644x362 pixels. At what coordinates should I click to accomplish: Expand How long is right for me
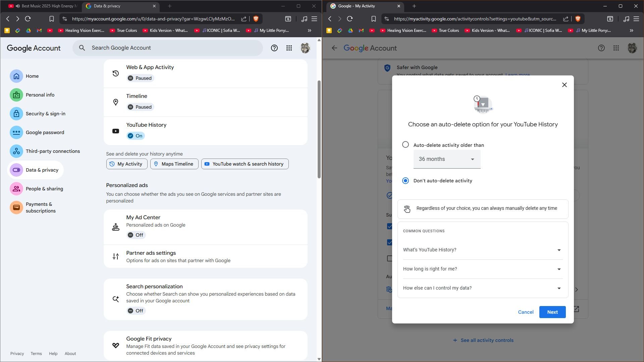pos(483,269)
